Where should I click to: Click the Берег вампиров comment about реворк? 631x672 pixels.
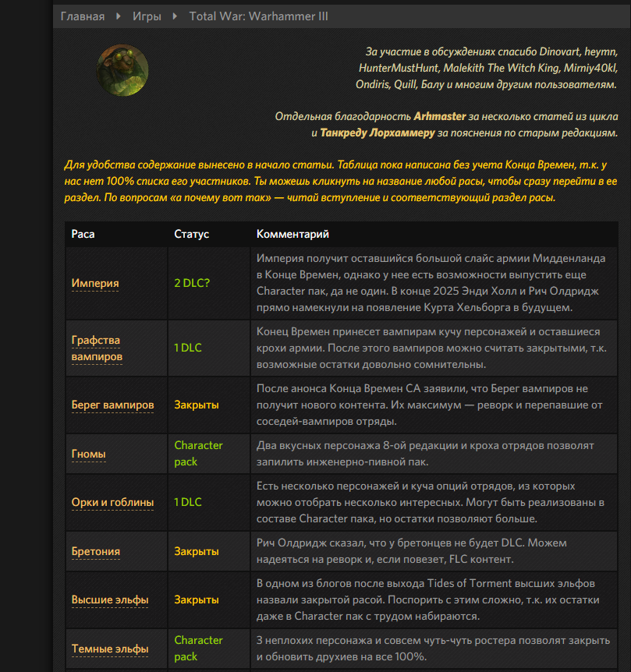click(430, 405)
